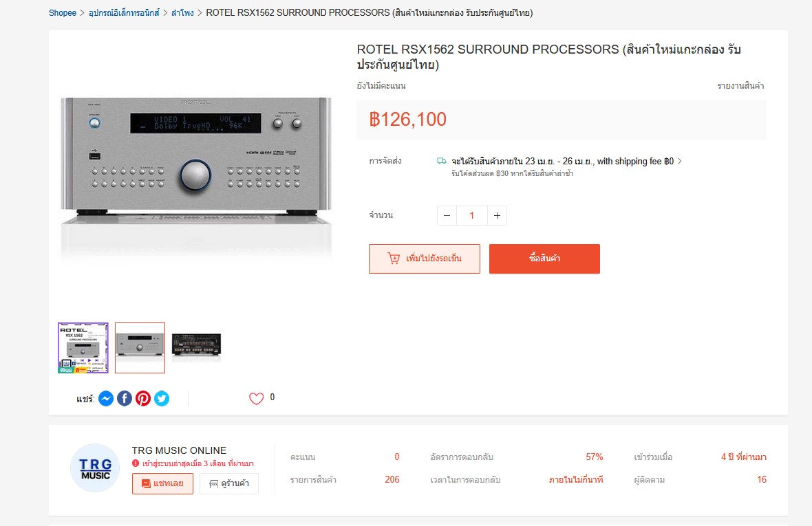Share product on Twitter icon
The width and height of the screenshot is (812, 526).
click(162, 399)
